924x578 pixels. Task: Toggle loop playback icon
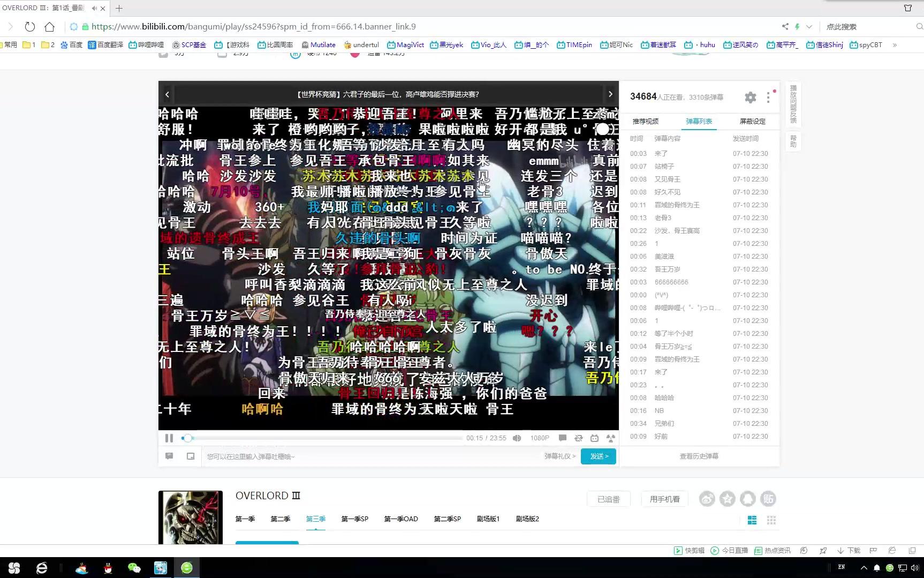[579, 438]
